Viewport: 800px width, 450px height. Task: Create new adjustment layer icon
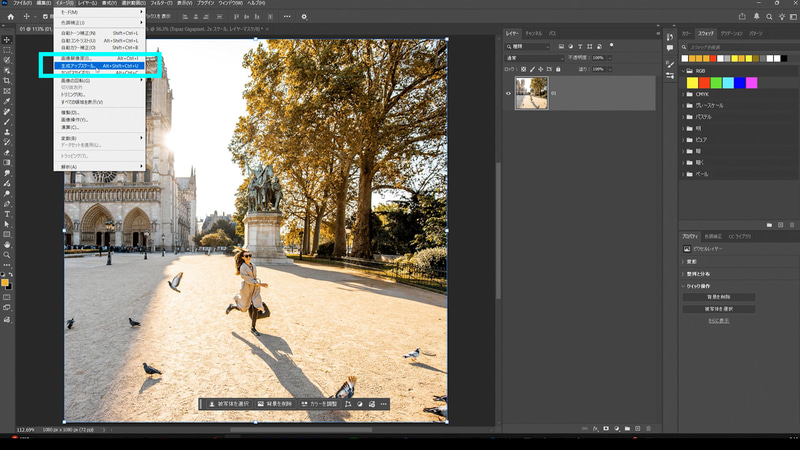point(617,429)
